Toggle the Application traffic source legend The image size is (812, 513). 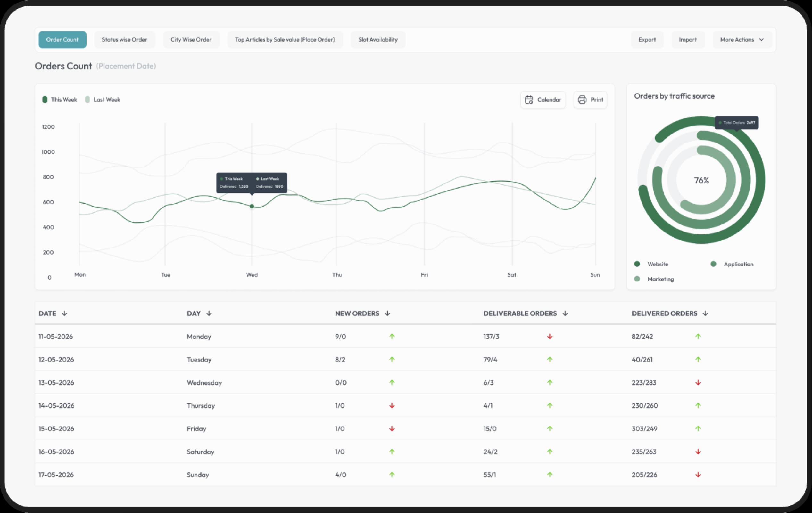(x=732, y=264)
